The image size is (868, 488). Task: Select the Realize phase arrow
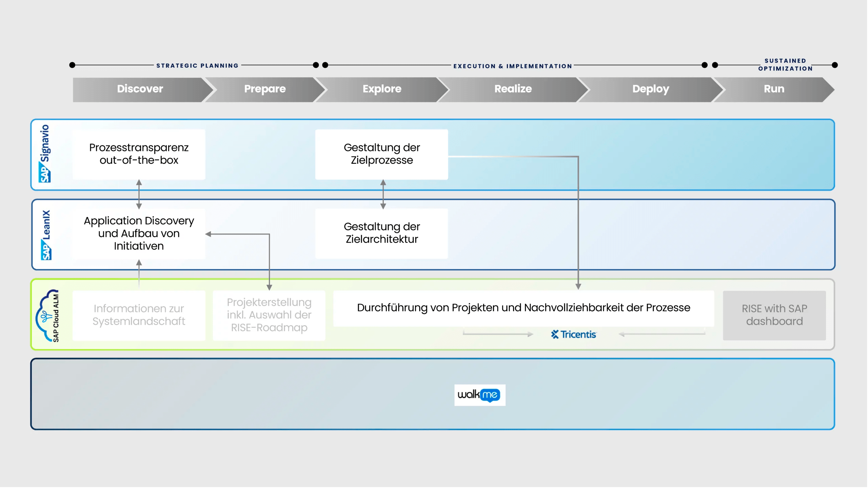[513, 89]
